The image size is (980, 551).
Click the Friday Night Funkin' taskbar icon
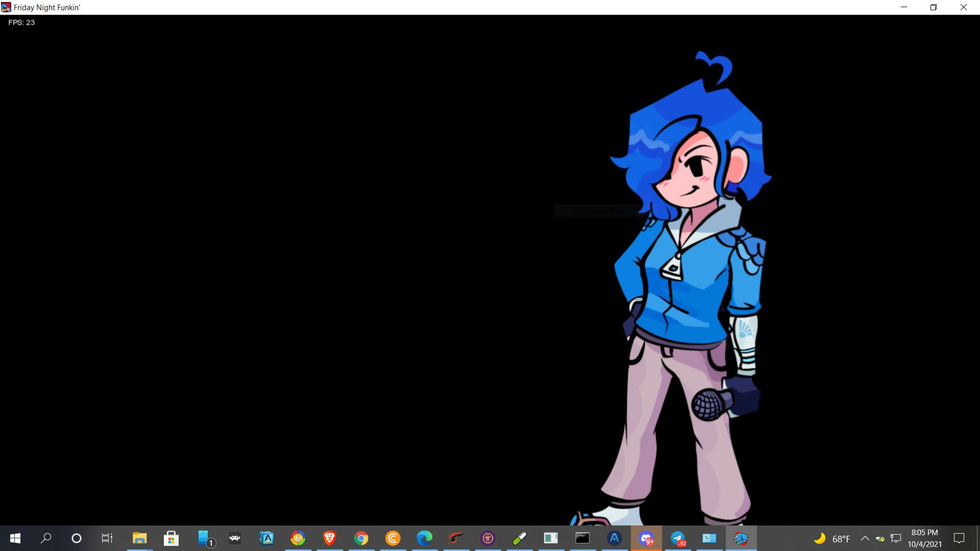pos(741,538)
